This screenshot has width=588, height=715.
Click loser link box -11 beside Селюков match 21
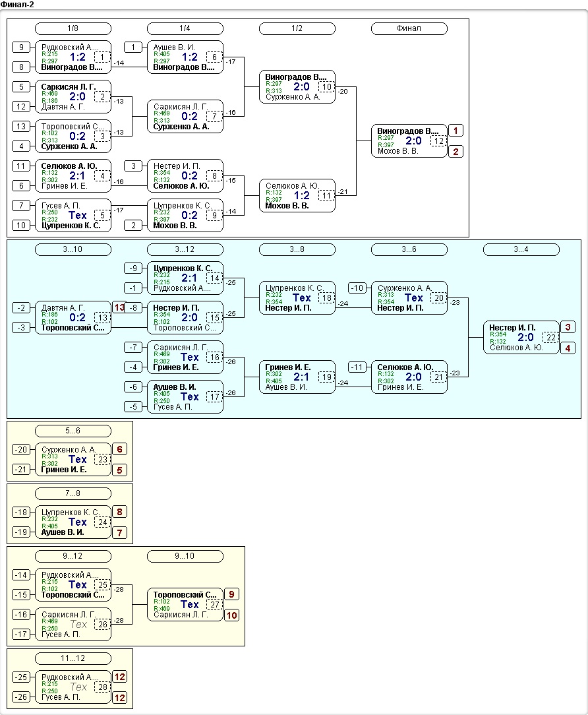coord(357,367)
